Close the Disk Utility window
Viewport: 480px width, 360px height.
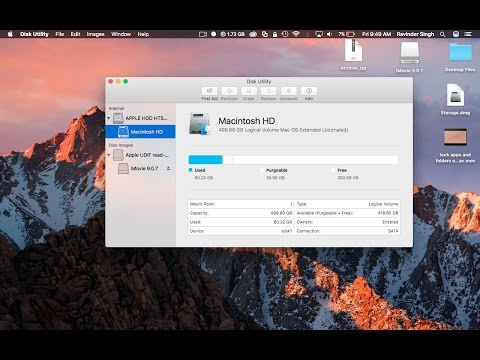coord(111,81)
